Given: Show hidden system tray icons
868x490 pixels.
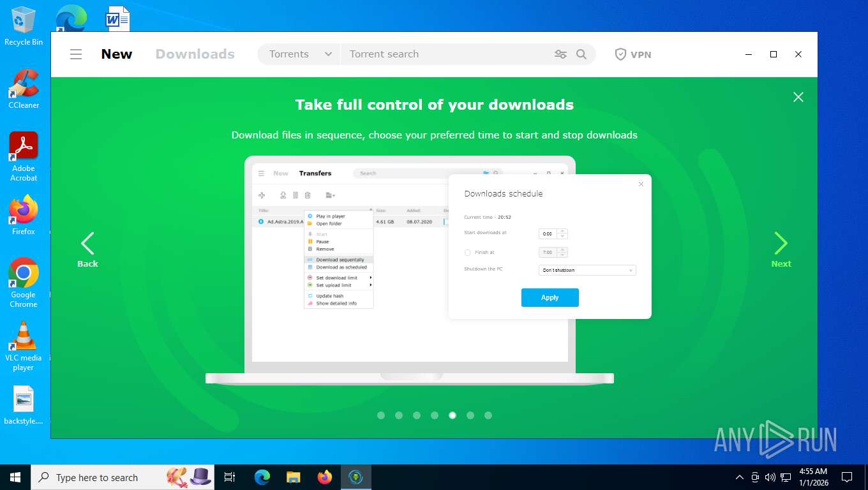Looking at the screenshot, I should pos(740,477).
